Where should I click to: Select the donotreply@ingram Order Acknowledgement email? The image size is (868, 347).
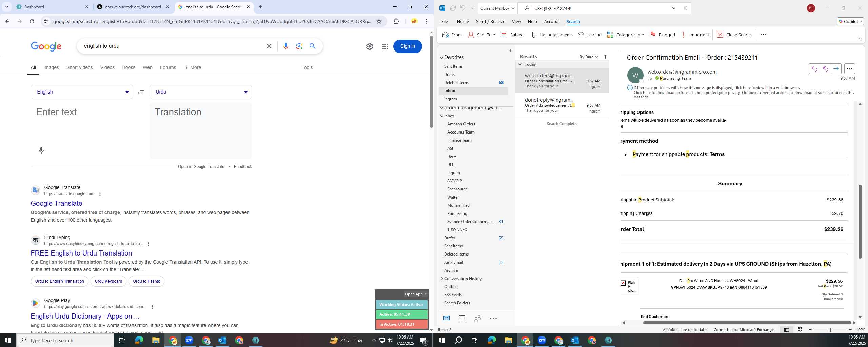(562, 105)
